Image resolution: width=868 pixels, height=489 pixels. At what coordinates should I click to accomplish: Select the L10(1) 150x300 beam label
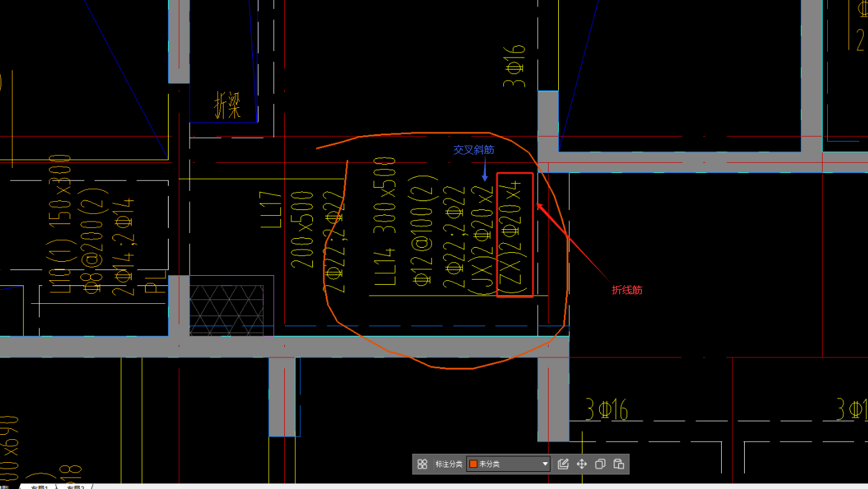(60, 224)
